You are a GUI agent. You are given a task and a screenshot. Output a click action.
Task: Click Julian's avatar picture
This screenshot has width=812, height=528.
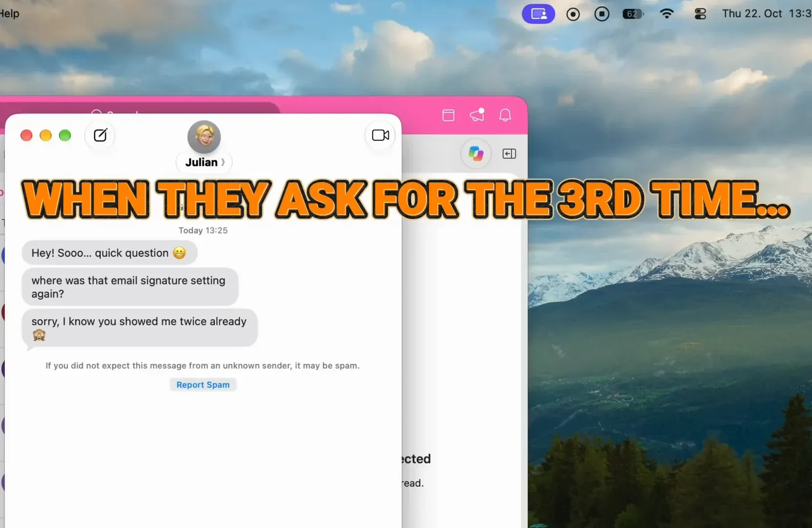204,137
